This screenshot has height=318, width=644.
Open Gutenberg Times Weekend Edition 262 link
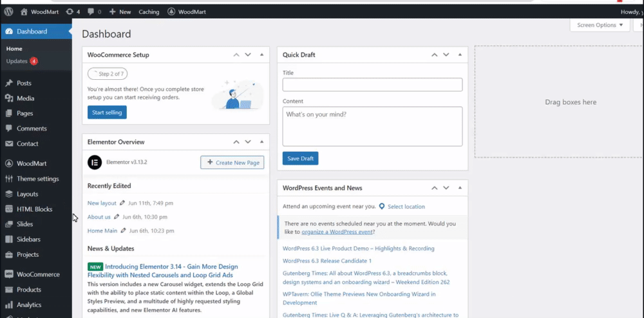366,278
